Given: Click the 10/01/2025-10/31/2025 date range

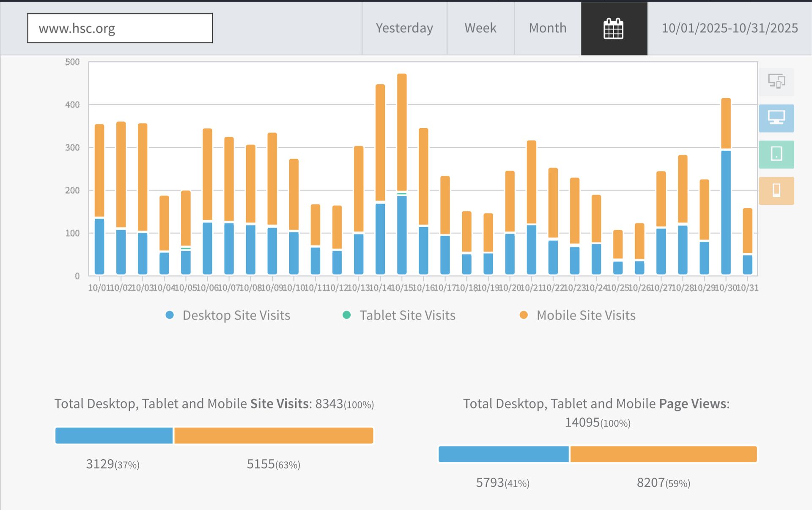Looking at the screenshot, I should [x=730, y=28].
